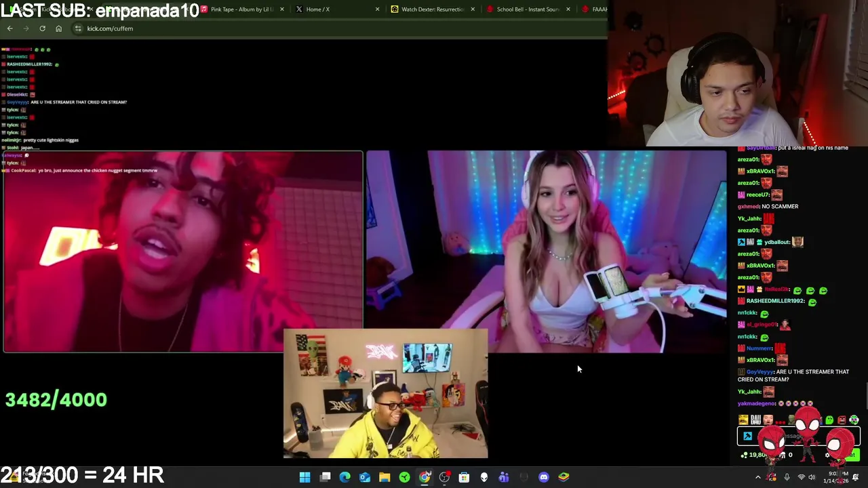The width and height of the screenshot is (868, 488).
Task: Close the Home / X tab
Action: pos(378,9)
